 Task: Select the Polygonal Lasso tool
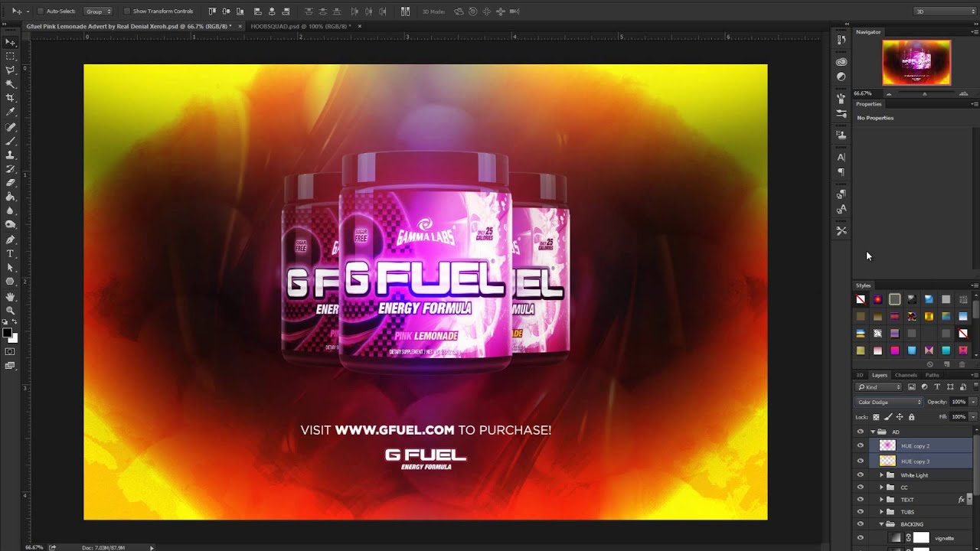click(11, 70)
